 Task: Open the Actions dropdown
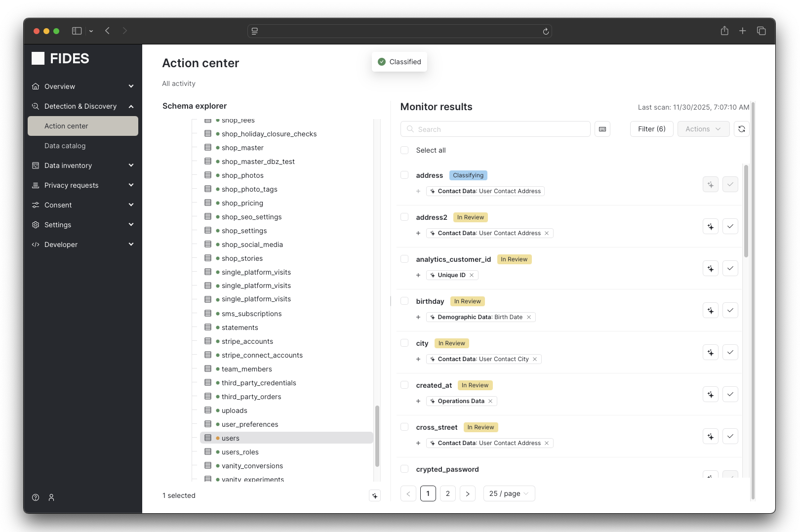(x=703, y=129)
